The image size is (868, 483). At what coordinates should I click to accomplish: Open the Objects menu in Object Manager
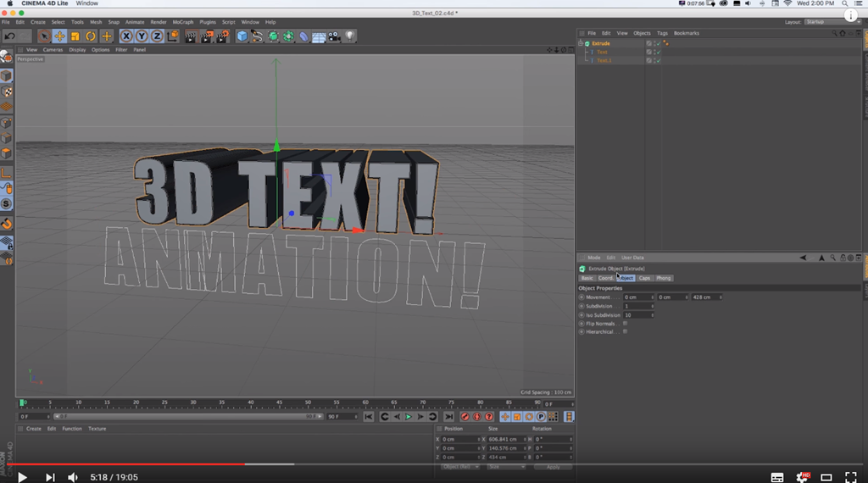(x=642, y=33)
